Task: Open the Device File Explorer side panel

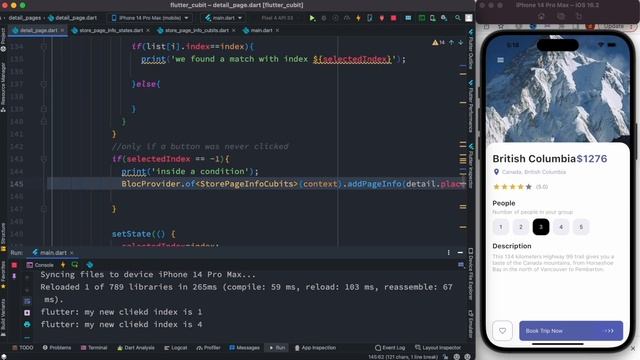Action: [470, 275]
